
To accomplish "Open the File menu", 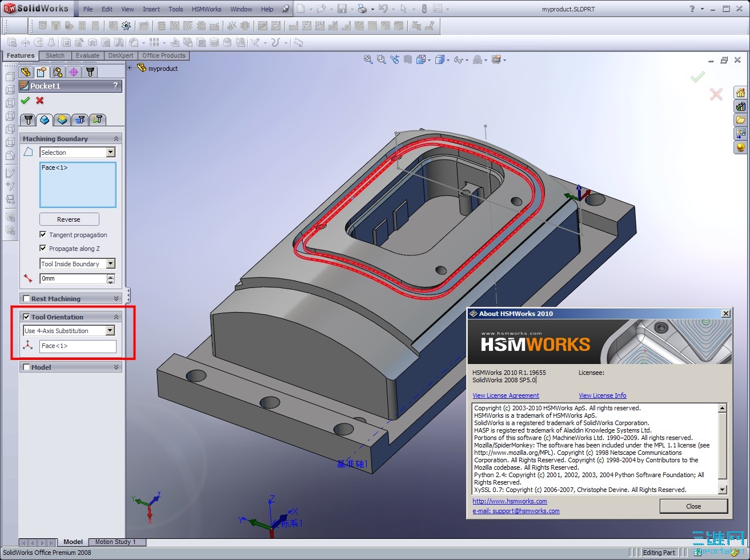I will [88, 9].
